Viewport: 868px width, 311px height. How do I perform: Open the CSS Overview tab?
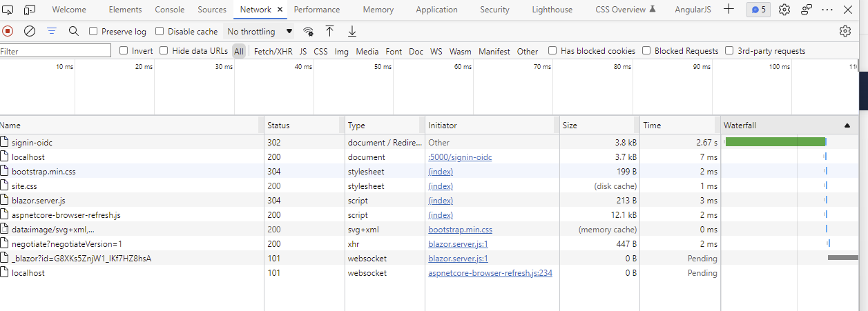click(x=625, y=10)
